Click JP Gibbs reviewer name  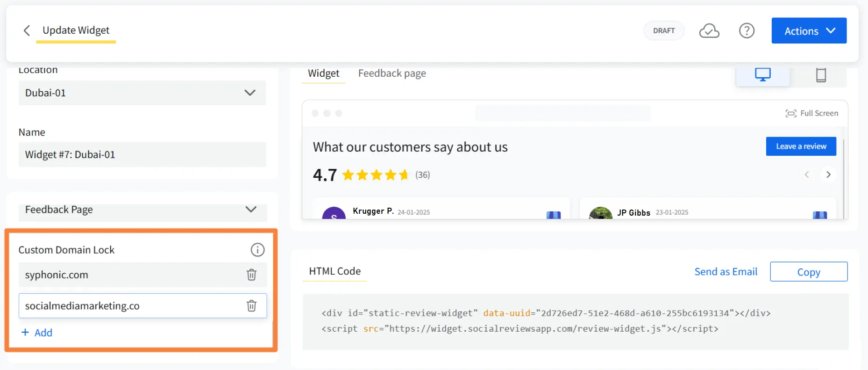[633, 212]
